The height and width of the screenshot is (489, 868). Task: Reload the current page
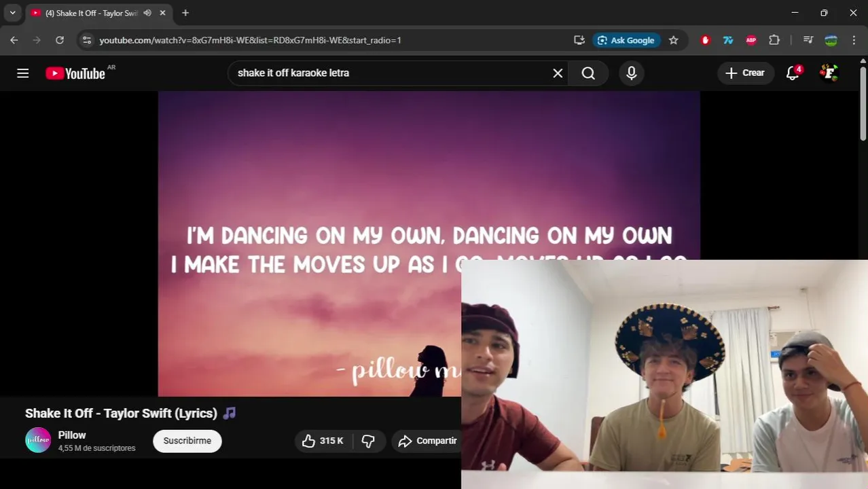60,40
